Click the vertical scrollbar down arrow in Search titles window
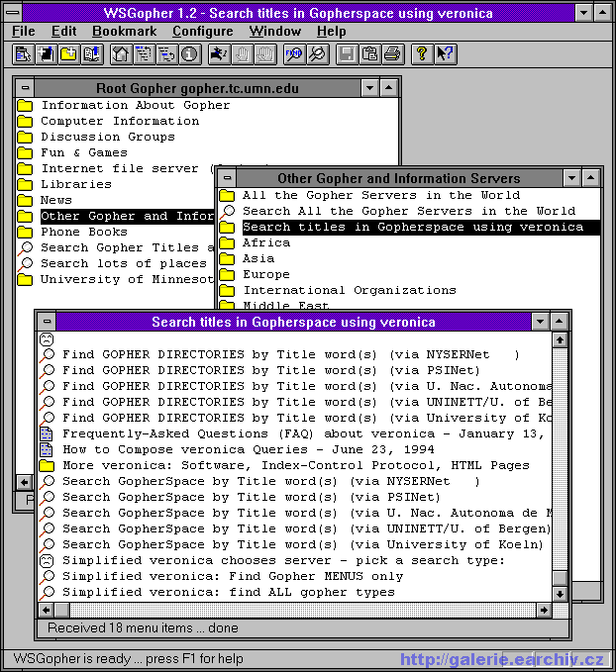 560,594
